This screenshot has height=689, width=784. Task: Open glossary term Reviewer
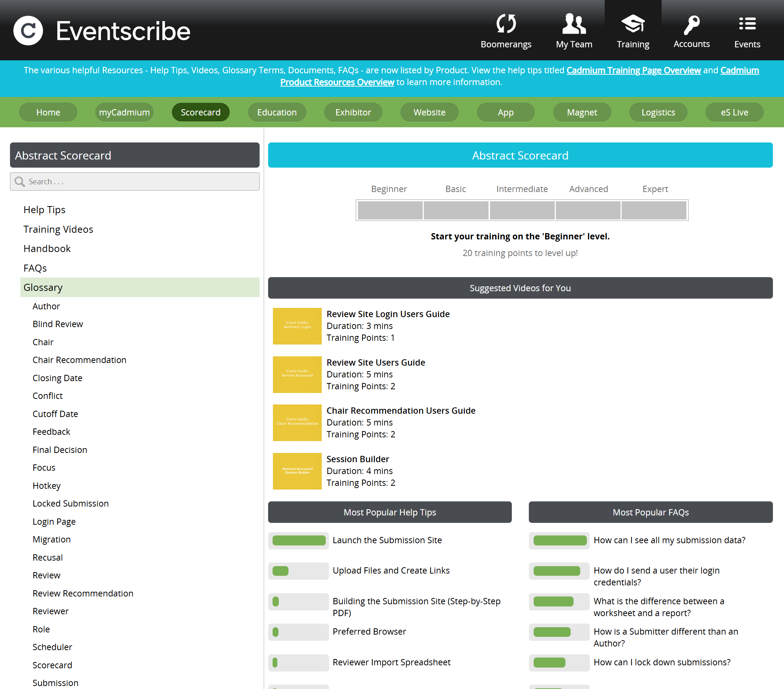point(51,611)
